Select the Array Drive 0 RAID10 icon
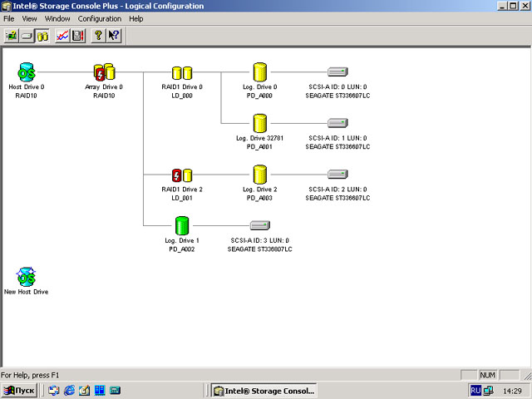 tap(104, 72)
